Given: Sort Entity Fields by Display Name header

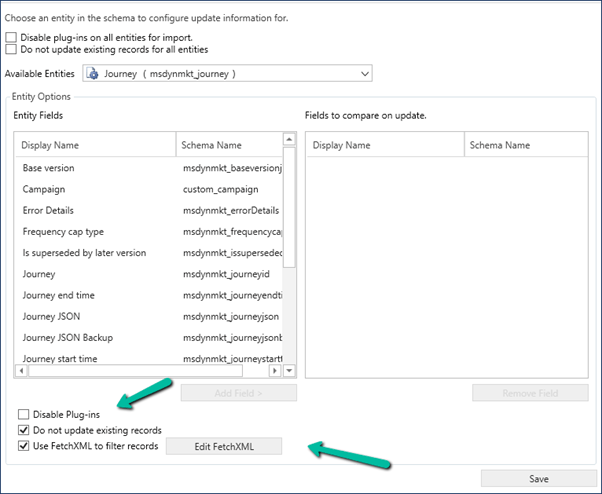Looking at the screenshot, I should [x=95, y=145].
